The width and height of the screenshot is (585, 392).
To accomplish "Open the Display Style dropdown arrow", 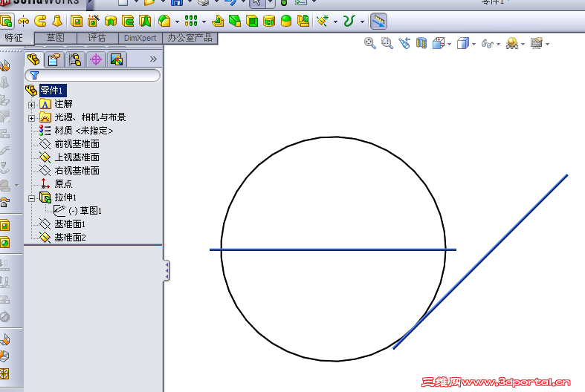I will pyautogui.click(x=474, y=44).
